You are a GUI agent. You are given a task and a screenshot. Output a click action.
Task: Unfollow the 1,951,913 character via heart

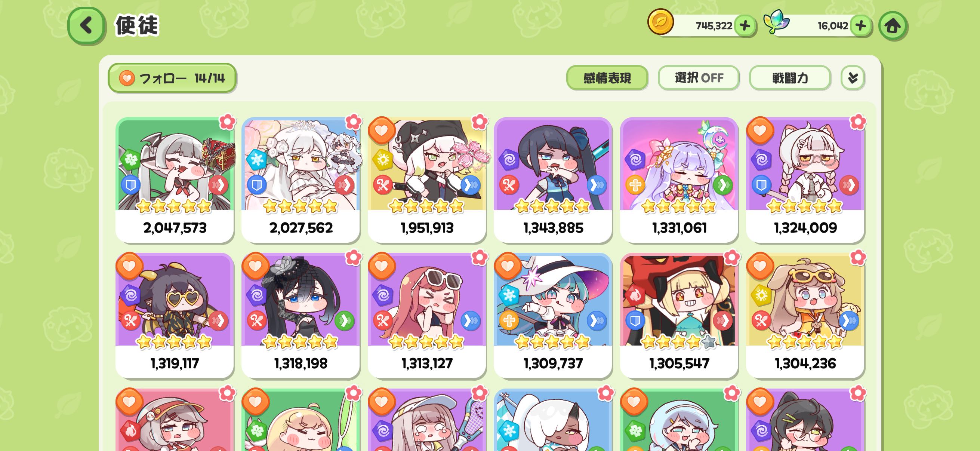click(382, 130)
